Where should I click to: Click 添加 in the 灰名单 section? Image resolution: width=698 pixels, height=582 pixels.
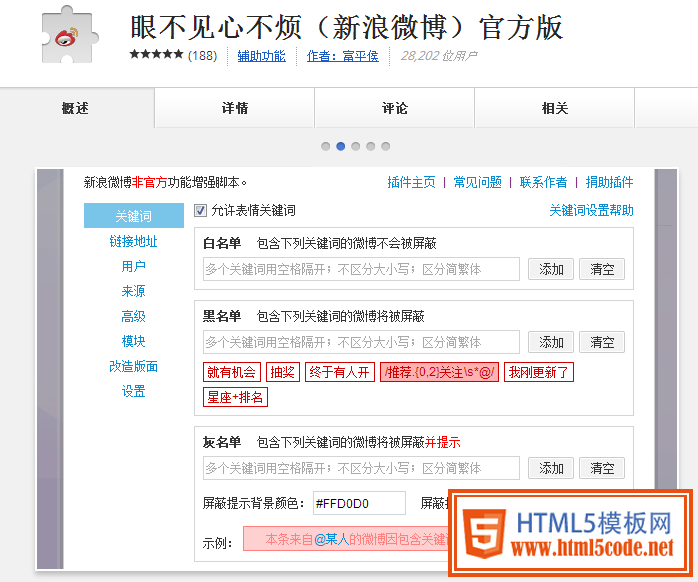551,468
